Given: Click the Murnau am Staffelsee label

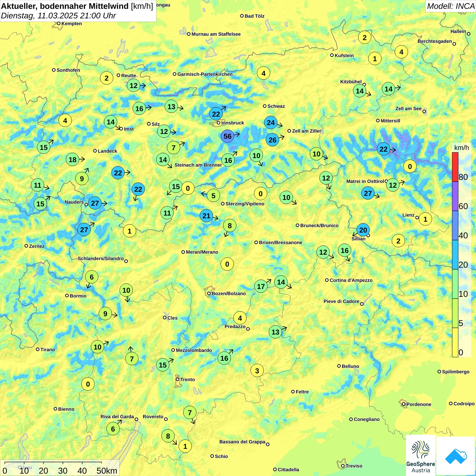Looking at the screenshot, I should (x=216, y=34).
